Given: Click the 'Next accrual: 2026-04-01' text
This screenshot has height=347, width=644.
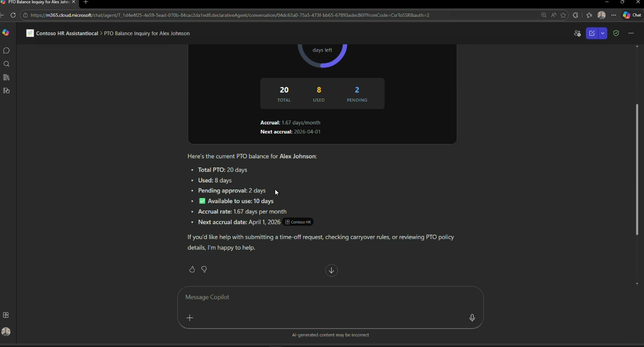Looking at the screenshot, I should coord(290,132).
